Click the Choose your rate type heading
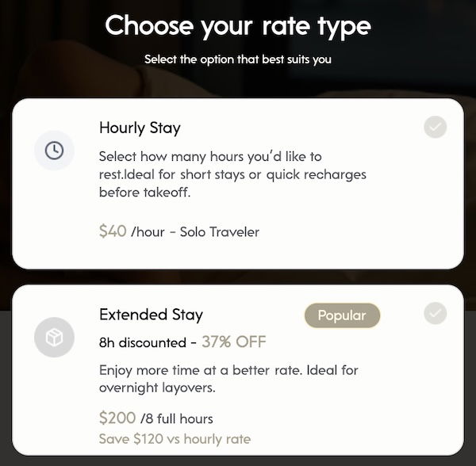This screenshot has height=466, width=476. pyautogui.click(x=238, y=25)
